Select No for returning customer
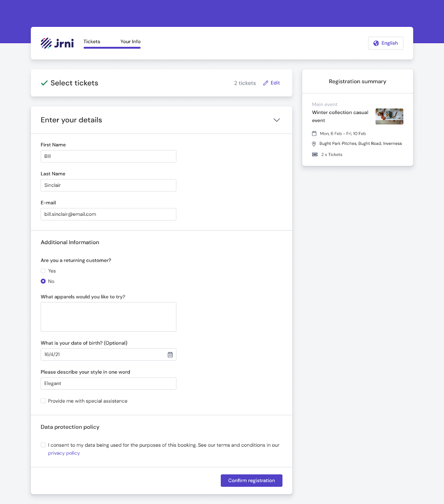Image resolution: width=444 pixels, height=504 pixels. click(43, 281)
